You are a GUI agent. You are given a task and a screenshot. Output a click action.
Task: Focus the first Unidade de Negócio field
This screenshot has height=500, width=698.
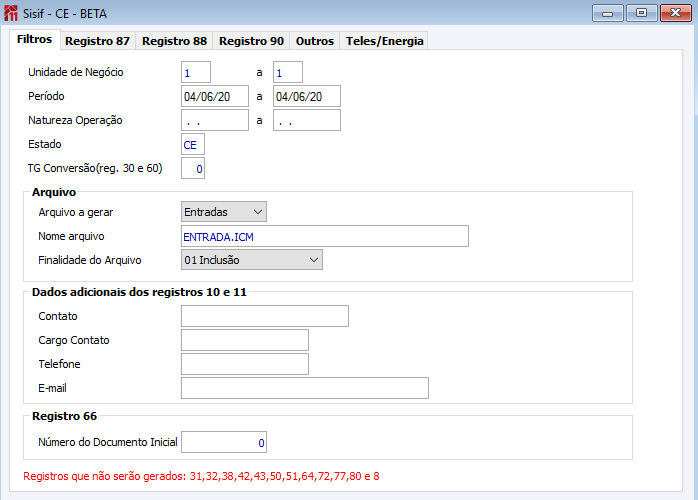[x=196, y=73]
